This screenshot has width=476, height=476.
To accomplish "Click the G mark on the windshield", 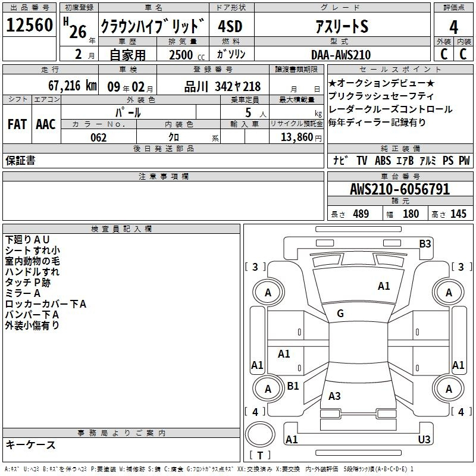I will [340, 314].
